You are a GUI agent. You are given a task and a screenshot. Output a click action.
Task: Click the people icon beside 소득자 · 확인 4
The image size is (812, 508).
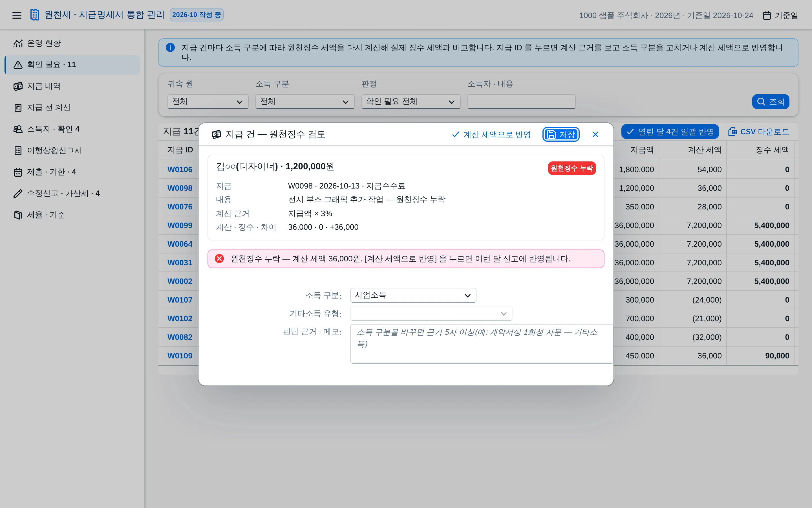(18, 129)
